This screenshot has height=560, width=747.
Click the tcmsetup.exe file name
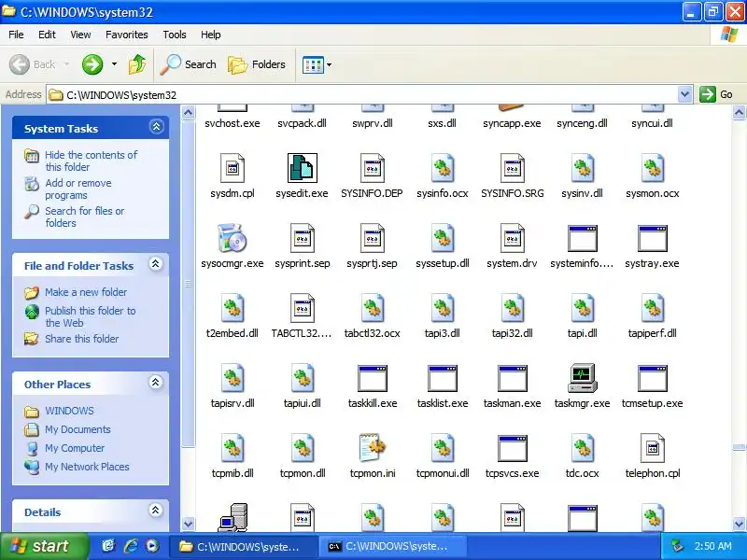[652, 403]
